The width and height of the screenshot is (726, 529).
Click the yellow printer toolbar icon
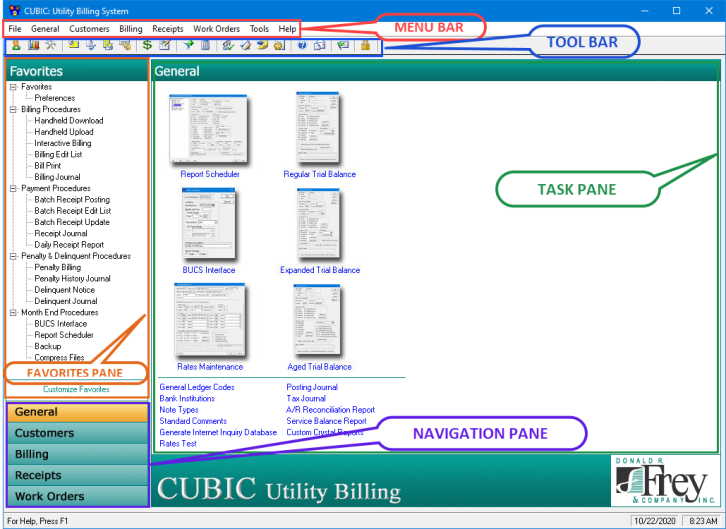[x=108, y=45]
